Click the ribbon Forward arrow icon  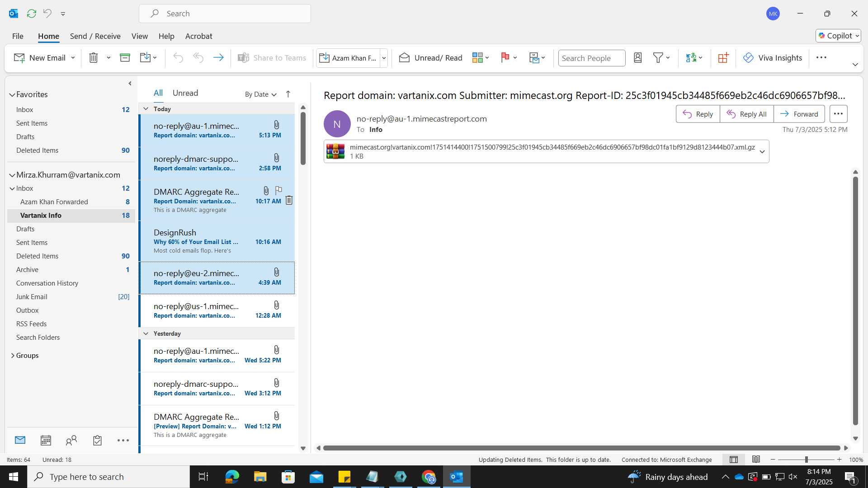click(x=218, y=58)
